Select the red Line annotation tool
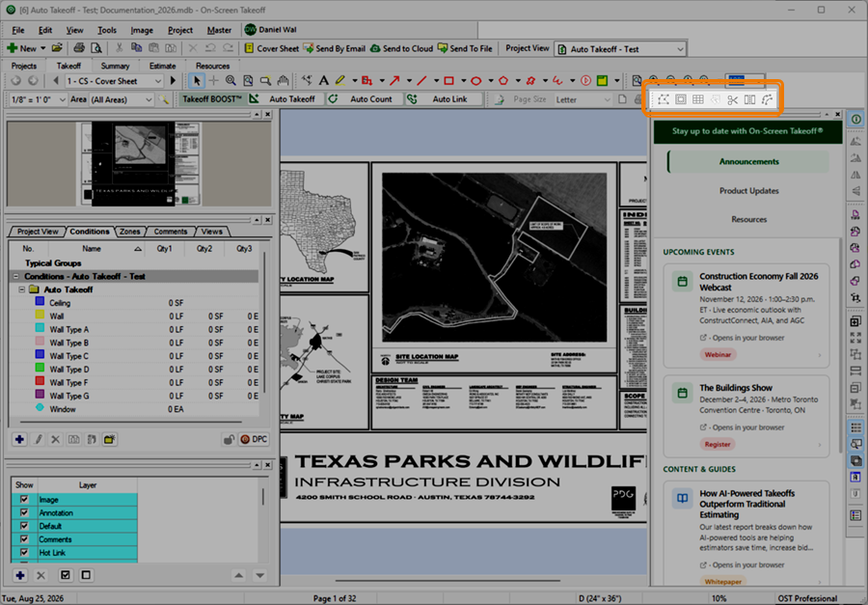868x605 pixels. coord(421,81)
